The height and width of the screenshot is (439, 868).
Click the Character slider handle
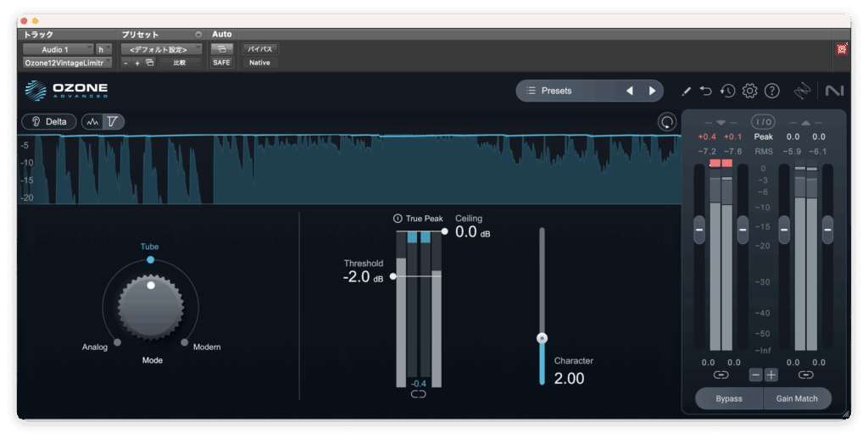(542, 338)
